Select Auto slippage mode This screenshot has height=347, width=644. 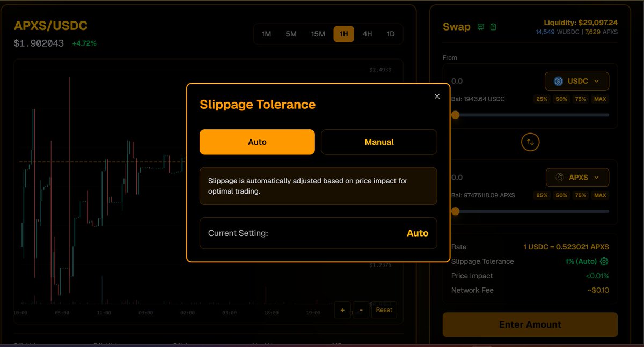click(257, 142)
